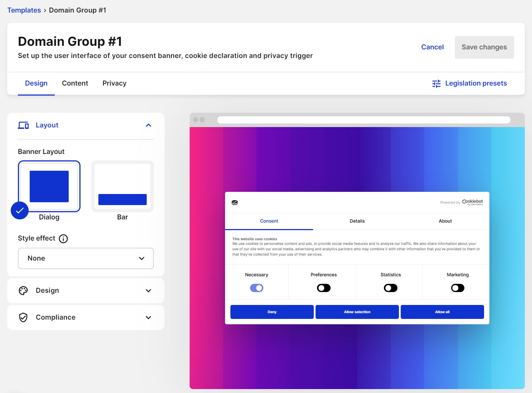Click the Compliance shield icon

click(x=23, y=317)
